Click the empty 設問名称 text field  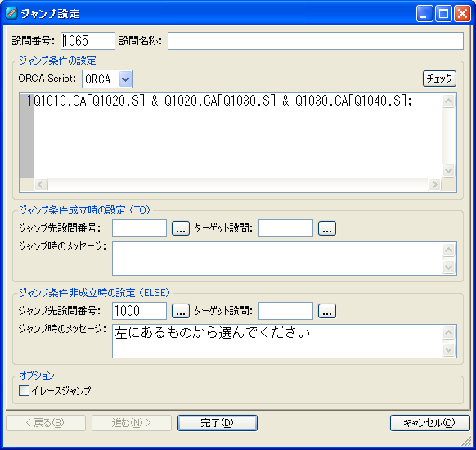click(x=316, y=41)
